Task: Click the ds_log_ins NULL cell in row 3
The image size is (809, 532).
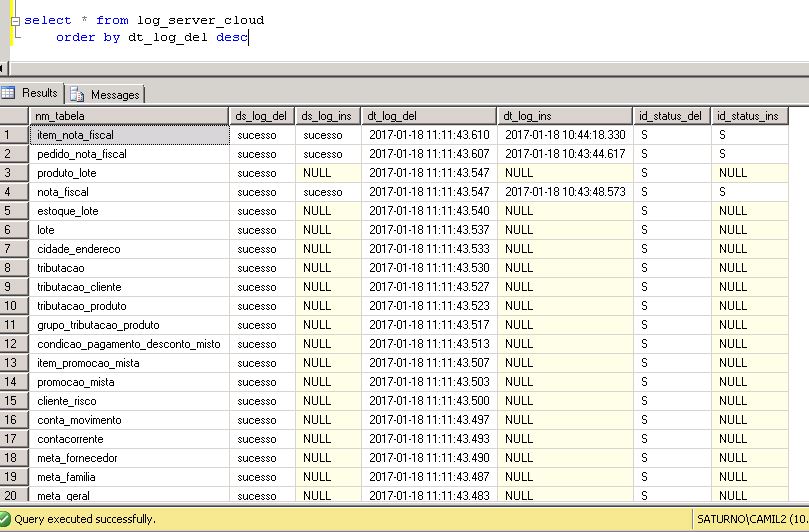Action: pyautogui.click(x=329, y=173)
